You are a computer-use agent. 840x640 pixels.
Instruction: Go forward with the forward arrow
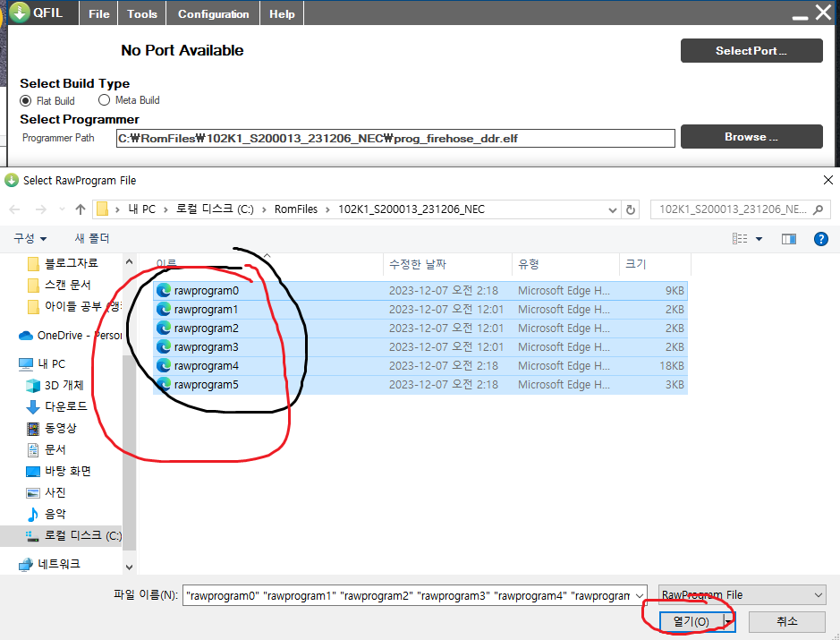point(41,209)
